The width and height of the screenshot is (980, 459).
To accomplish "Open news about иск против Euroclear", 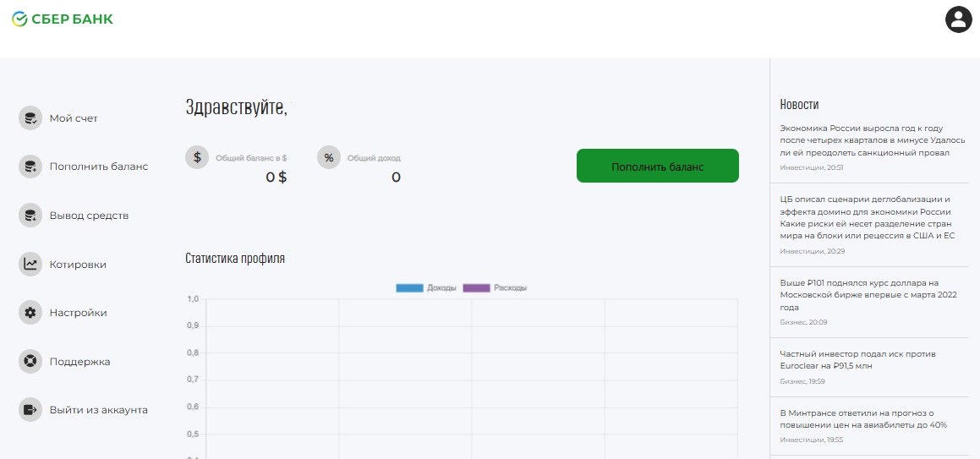I will [x=858, y=360].
